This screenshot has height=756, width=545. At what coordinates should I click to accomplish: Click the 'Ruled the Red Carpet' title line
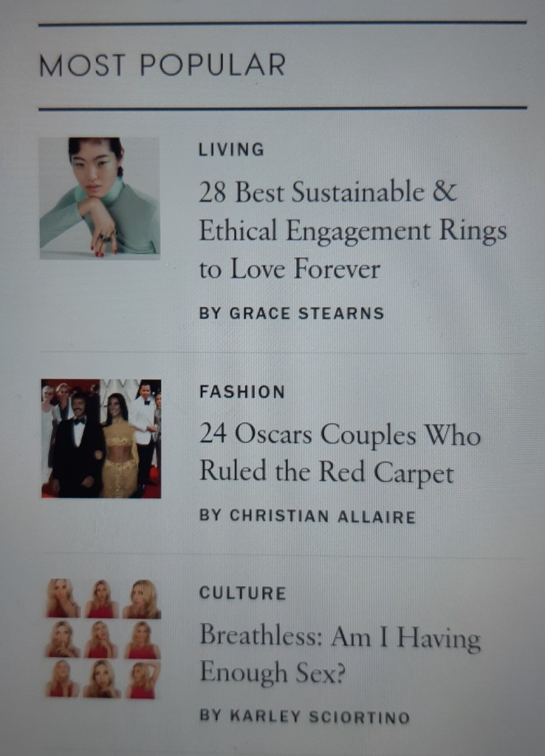(x=326, y=472)
